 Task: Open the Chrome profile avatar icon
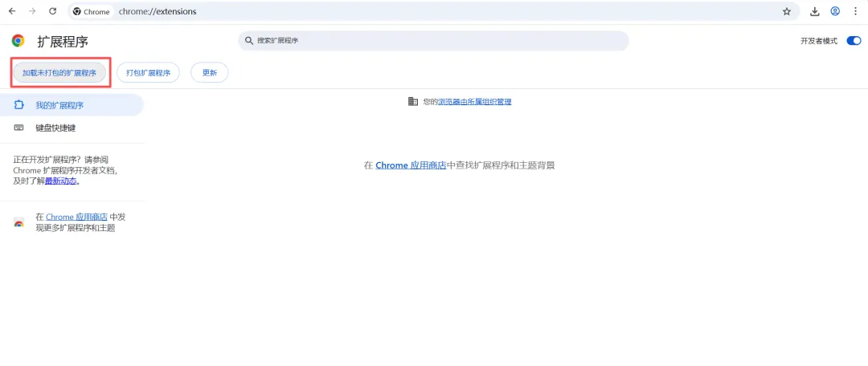click(835, 11)
